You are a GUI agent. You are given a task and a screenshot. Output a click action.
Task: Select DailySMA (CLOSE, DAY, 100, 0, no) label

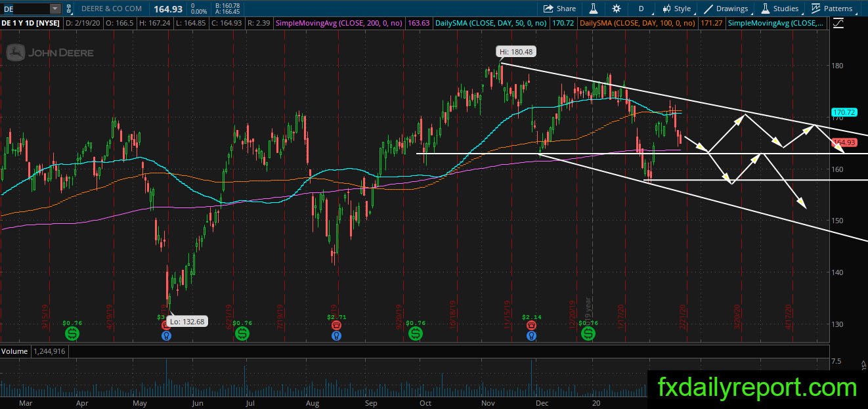click(x=638, y=23)
